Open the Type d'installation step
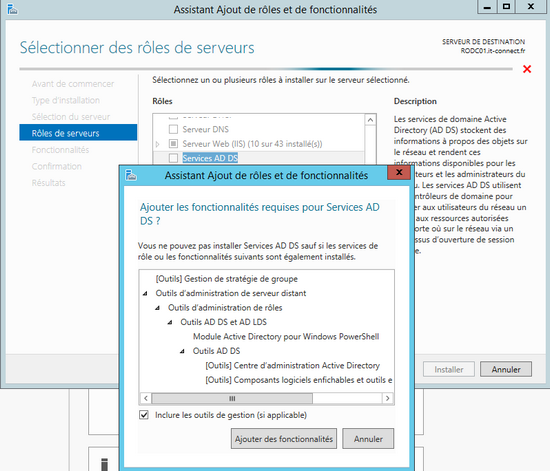Viewport: 550px width, 471px height. (66, 100)
